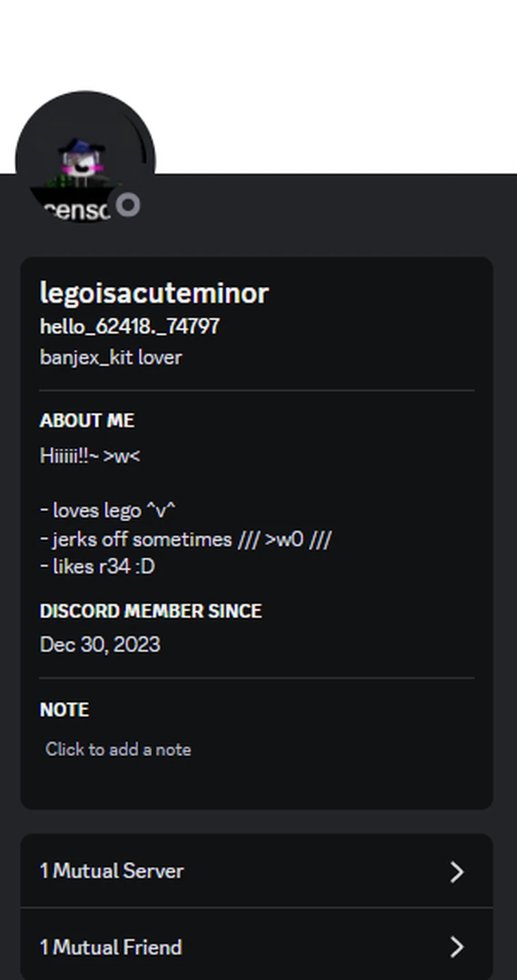Click the NOTE section heading
Screen dimensions: 517x980
(x=64, y=709)
